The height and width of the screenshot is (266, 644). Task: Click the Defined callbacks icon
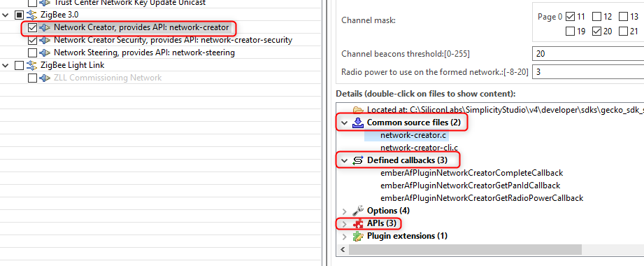[358, 160]
